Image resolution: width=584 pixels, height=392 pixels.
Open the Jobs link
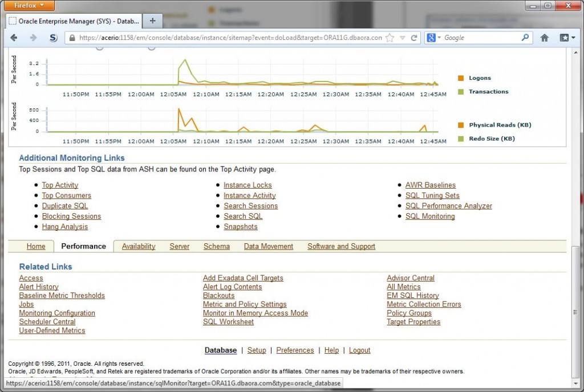pyautogui.click(x=26, y=304)
